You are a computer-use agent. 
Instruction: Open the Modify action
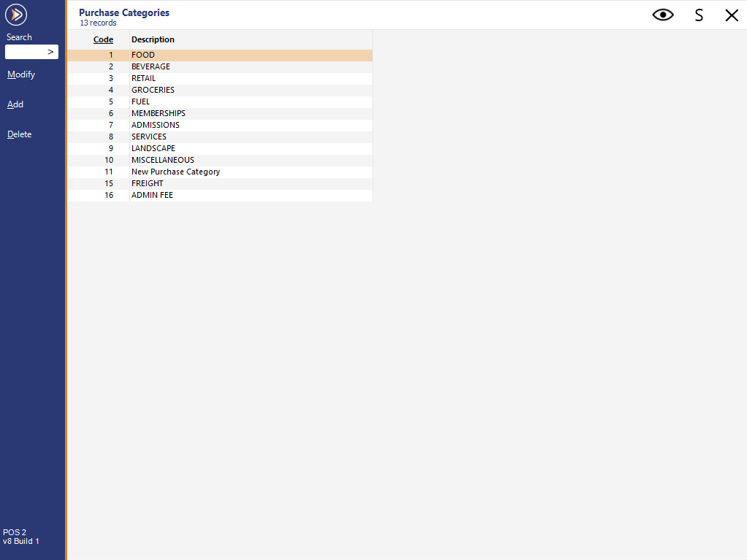20,74
